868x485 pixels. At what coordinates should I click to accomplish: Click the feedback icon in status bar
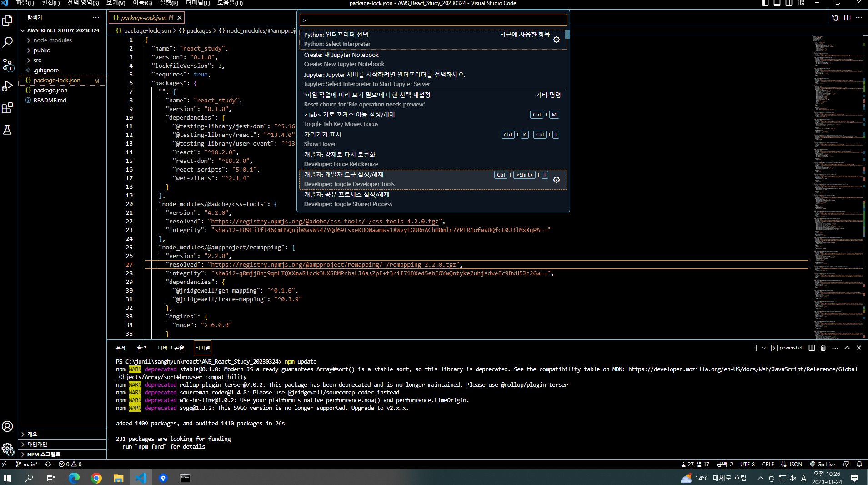pyautogui.click(x=846, y=464)
